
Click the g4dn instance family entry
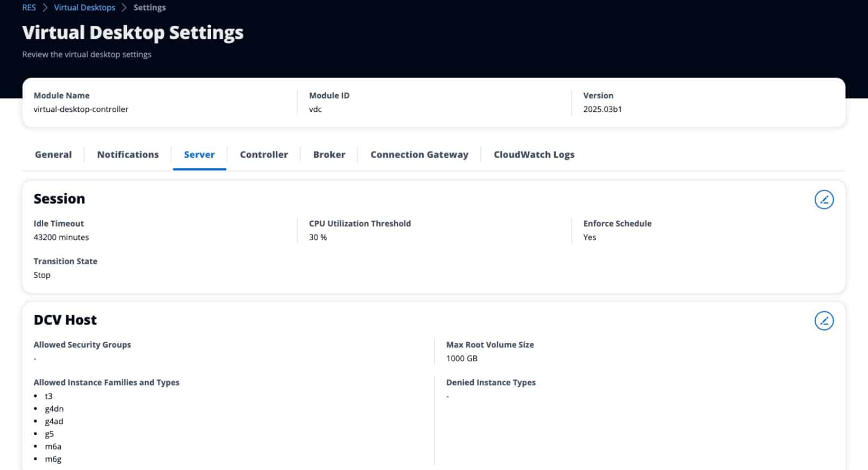point(54,409)
